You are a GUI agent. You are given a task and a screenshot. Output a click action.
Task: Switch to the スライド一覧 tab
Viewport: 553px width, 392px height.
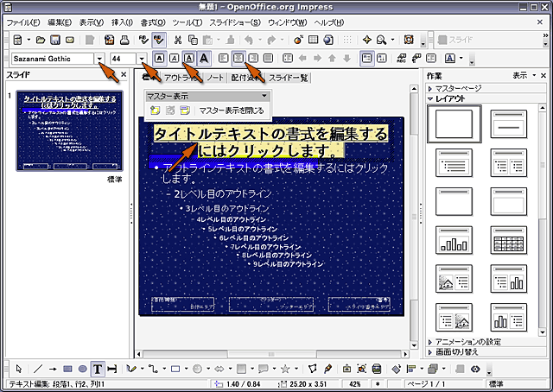289,78
